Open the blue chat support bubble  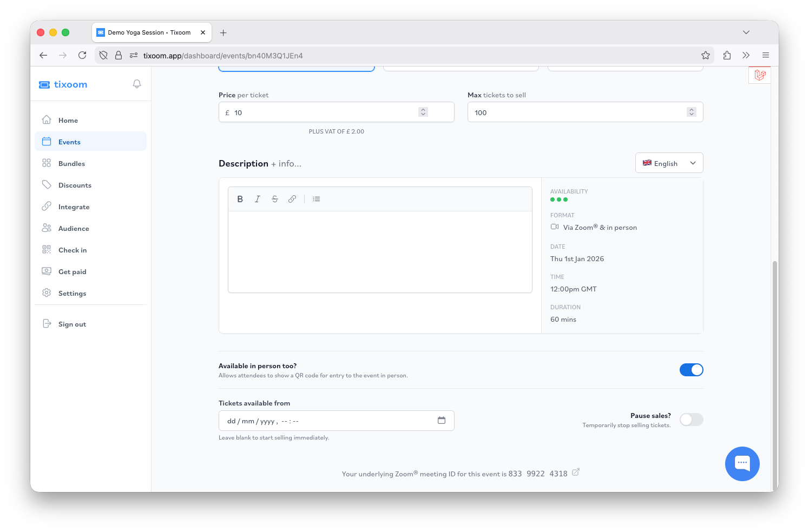pos(742,463)
